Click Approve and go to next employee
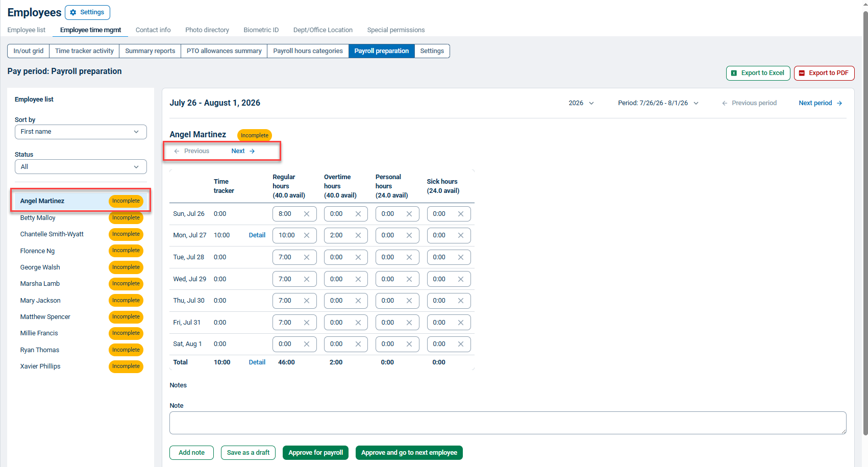The height and width of the screenshot is (467, 868). pyautogui.click(x=409, y=453)
